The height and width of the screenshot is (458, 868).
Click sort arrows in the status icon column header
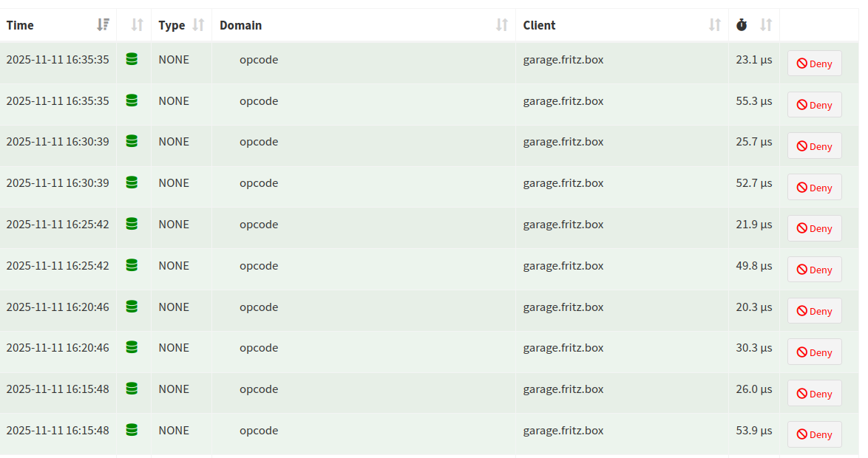click(x=137, y=25)
